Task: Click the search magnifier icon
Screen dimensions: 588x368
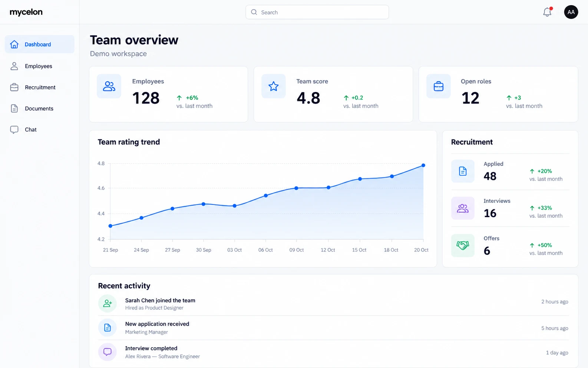Action: [254, 12]
